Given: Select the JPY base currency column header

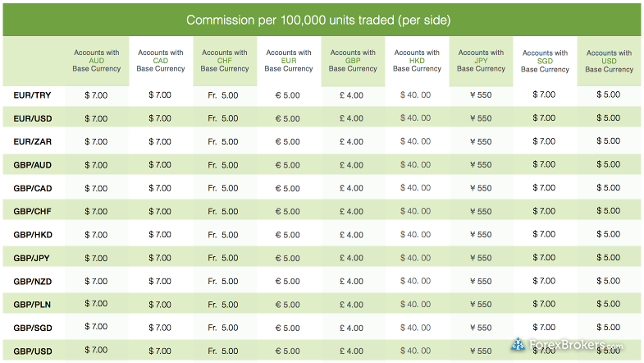Looking at the screenshot, I should click(x=481, y=61).
